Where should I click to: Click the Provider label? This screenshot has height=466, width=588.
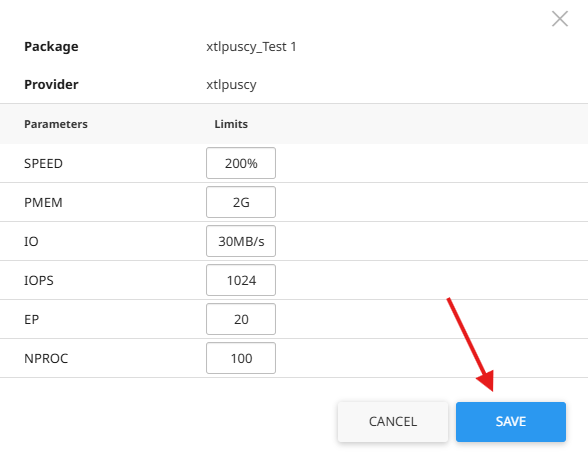51,84
